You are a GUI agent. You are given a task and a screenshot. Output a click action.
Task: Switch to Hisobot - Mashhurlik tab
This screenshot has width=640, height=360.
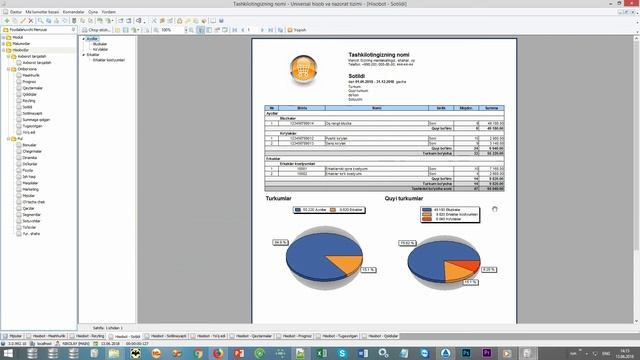pos(46,336)
